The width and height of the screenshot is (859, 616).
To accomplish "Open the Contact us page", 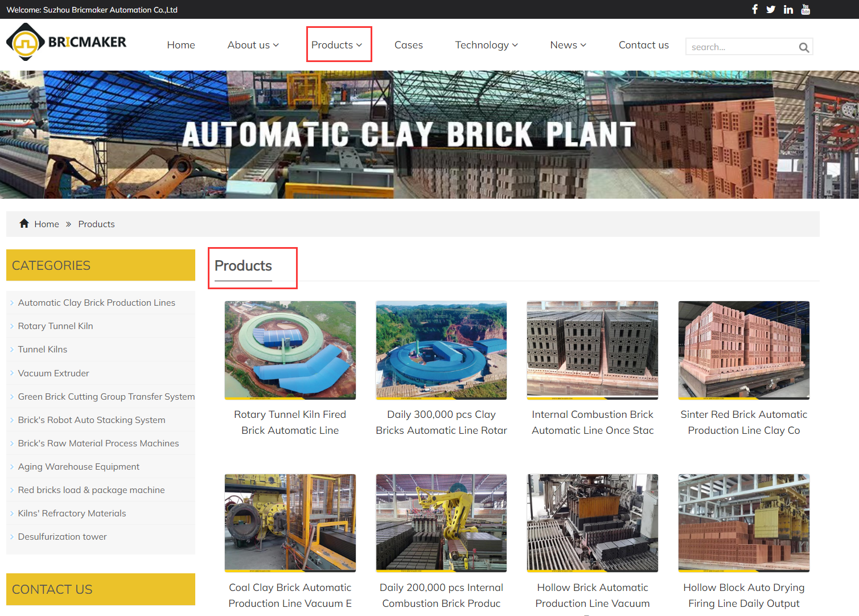I will tap(643, 45).
